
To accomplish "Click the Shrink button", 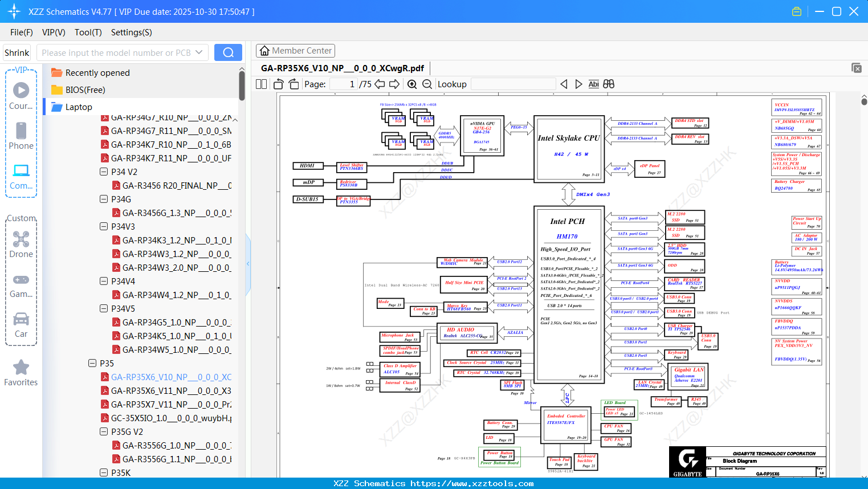I will 17,52.
